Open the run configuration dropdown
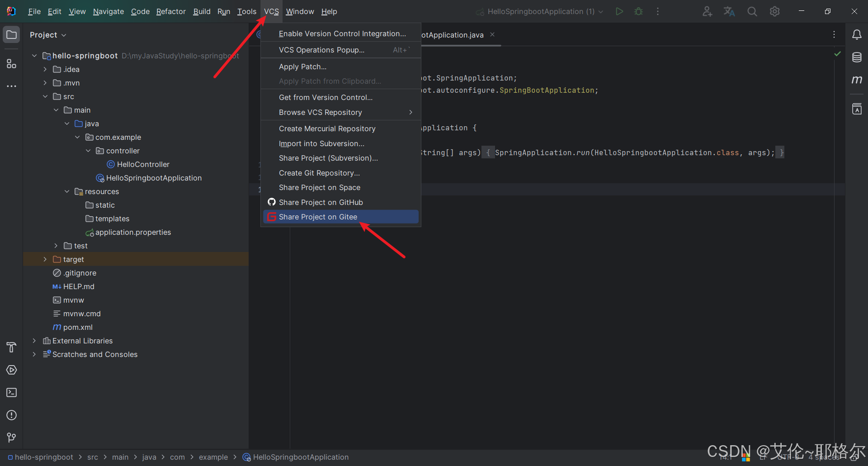 point(539,11)
